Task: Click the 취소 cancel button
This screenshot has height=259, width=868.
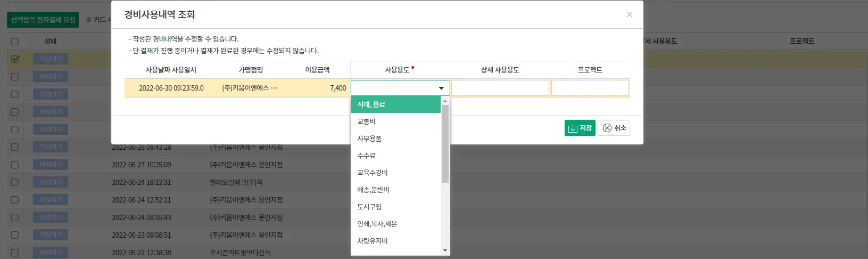Action: (x=614, y=128)
